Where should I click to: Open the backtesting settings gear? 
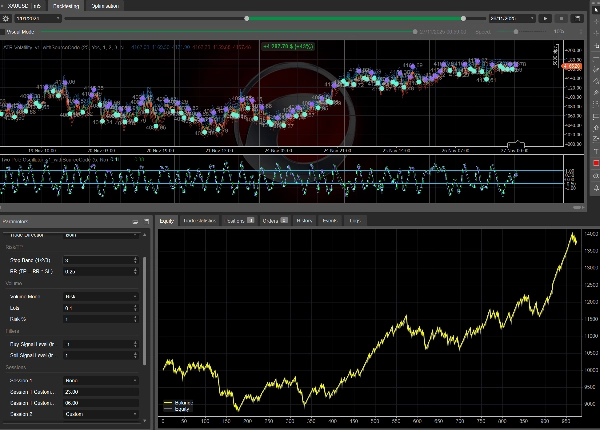[6, 18]
